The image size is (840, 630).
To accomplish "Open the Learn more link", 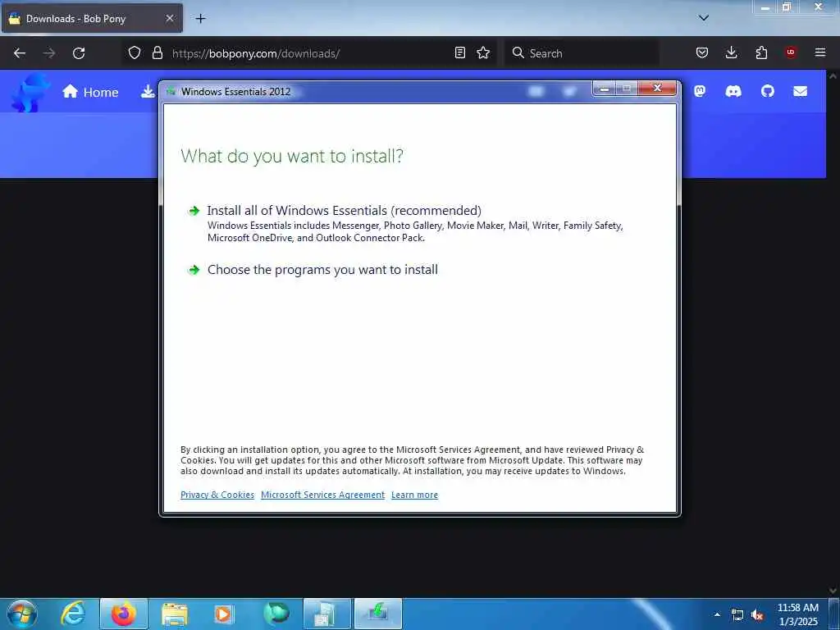I will pyautogui.click(x=414, y=495).
